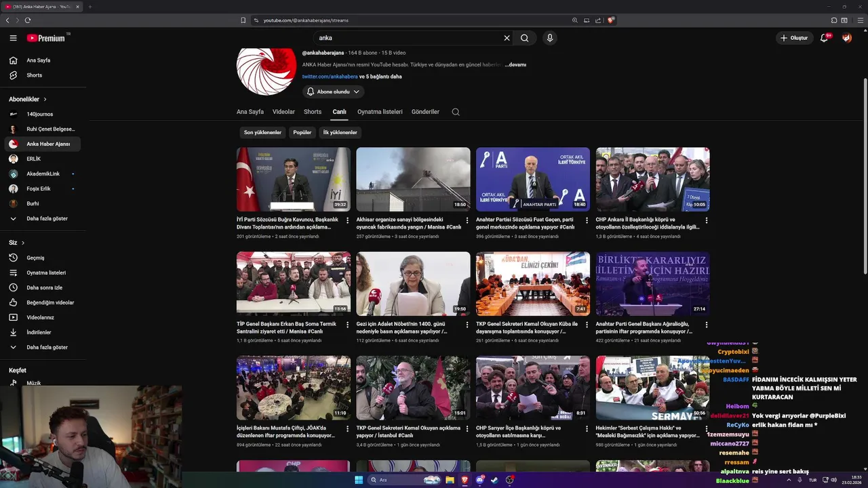Select the Canlı tab
The width and height of the screenshot is (868, 488).
[x=340, y=112]
